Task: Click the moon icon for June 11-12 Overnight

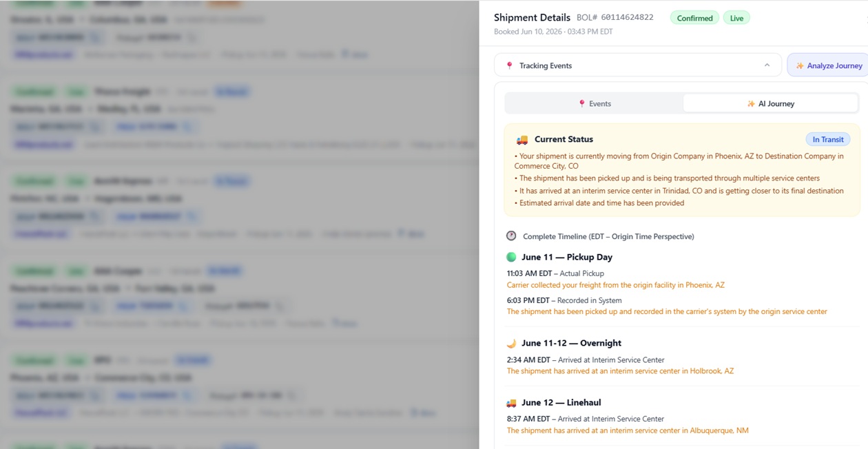Action: pyautogui.click(x=511, y=343)
